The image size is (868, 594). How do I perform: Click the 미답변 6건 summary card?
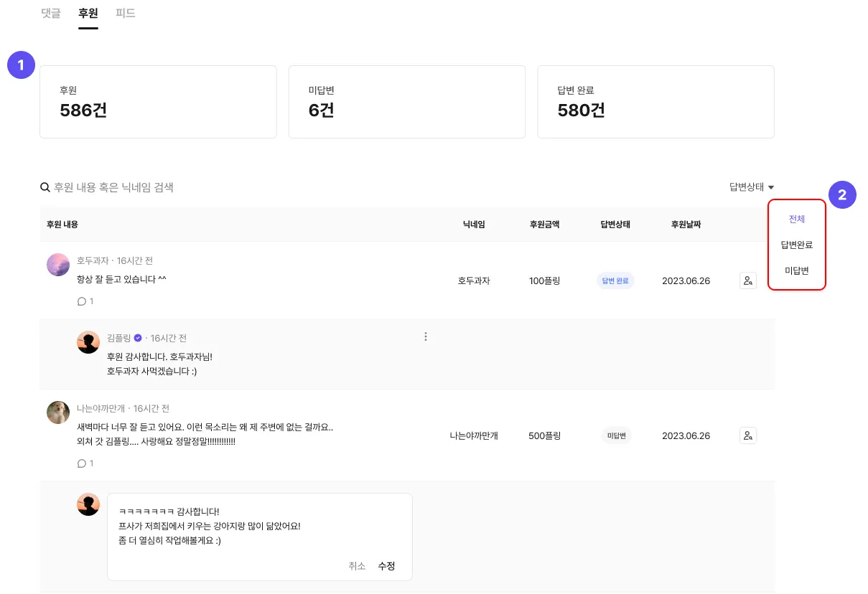(407, 102)
